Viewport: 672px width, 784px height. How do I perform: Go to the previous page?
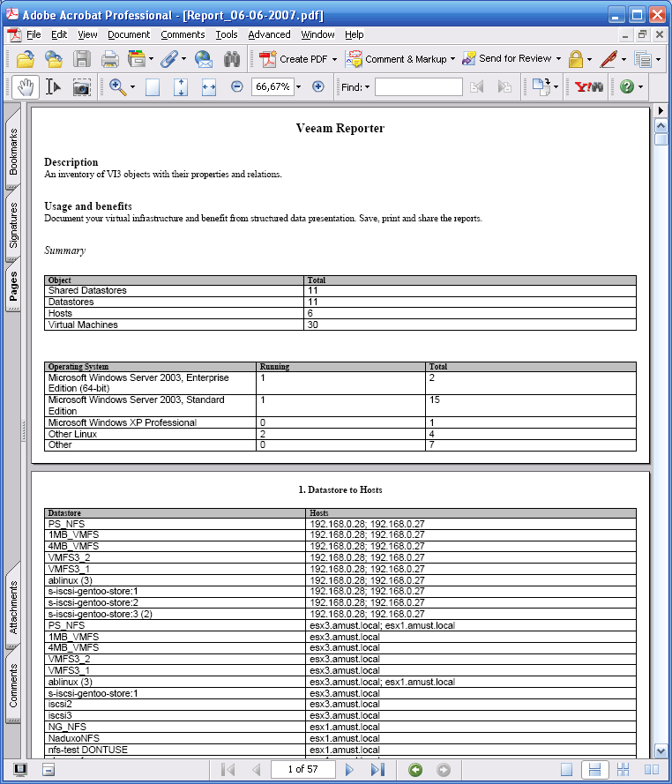pos(257,770)
